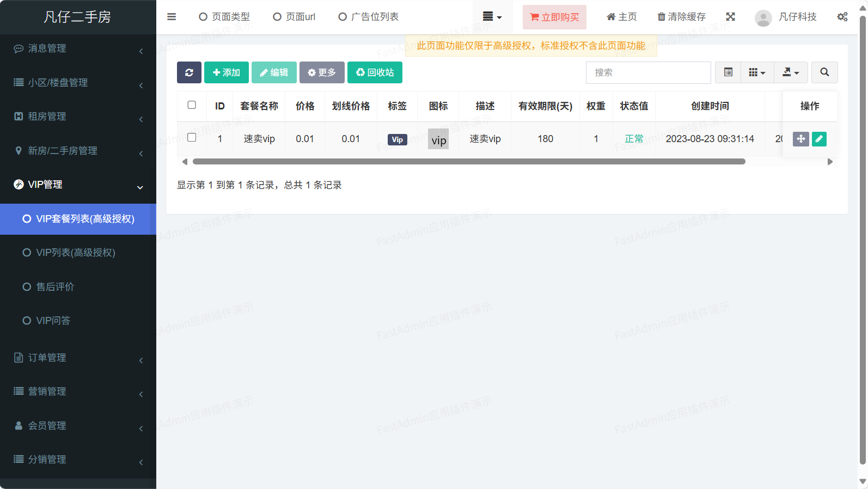
Task: Click the fullscreen expand icon
Action: pos(730,17)
